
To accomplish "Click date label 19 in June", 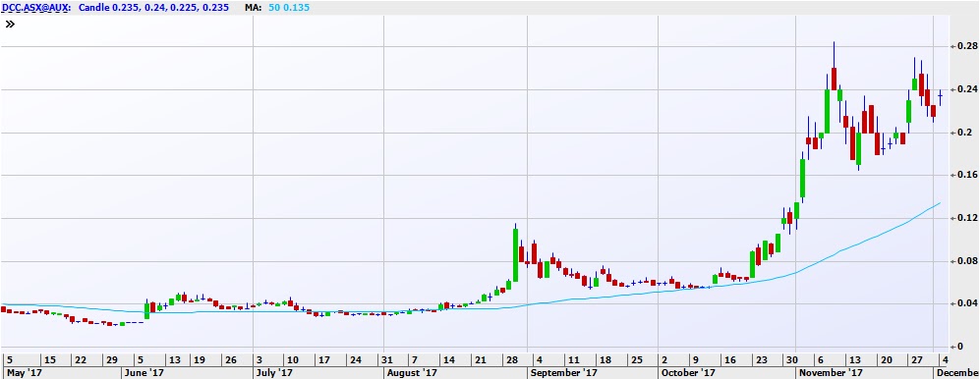I will pos(199,359).
